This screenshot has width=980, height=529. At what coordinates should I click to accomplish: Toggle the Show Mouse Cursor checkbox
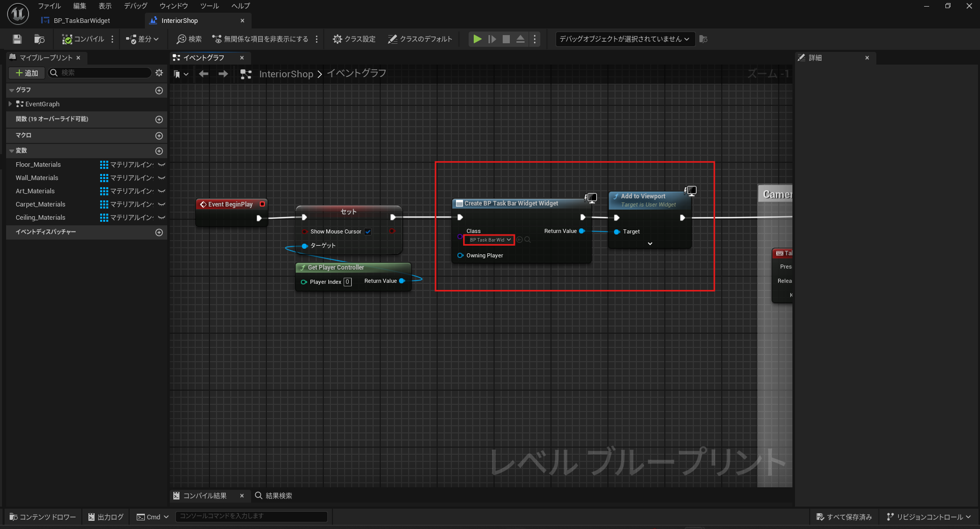point(368,232)
